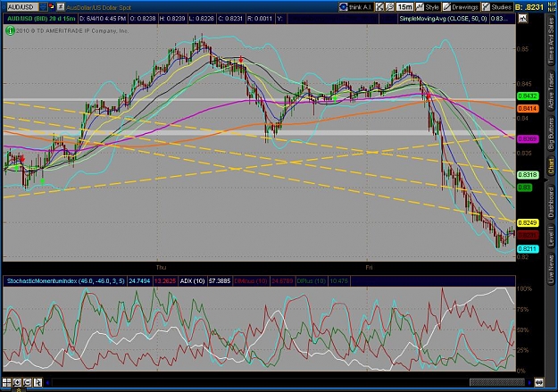558x392 pixels.
Task: Click the share chart icon left of wrench
Action: point(379,7)
